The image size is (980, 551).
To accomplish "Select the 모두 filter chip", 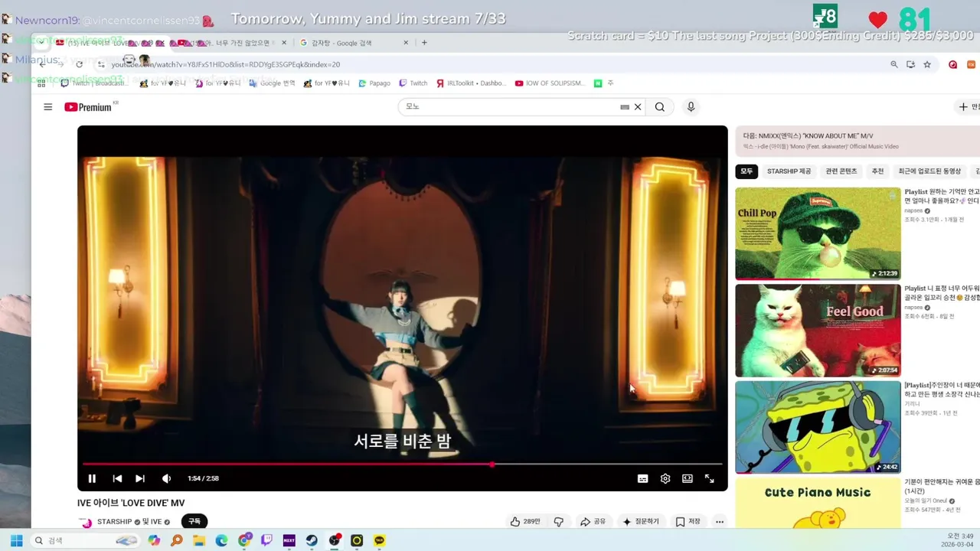I will (x=746, y=171).
